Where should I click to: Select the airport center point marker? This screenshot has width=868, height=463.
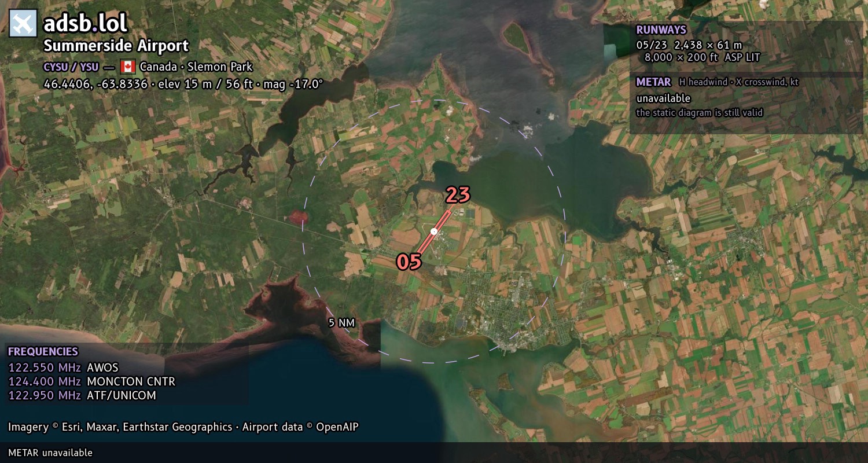(x=434, y=231)
